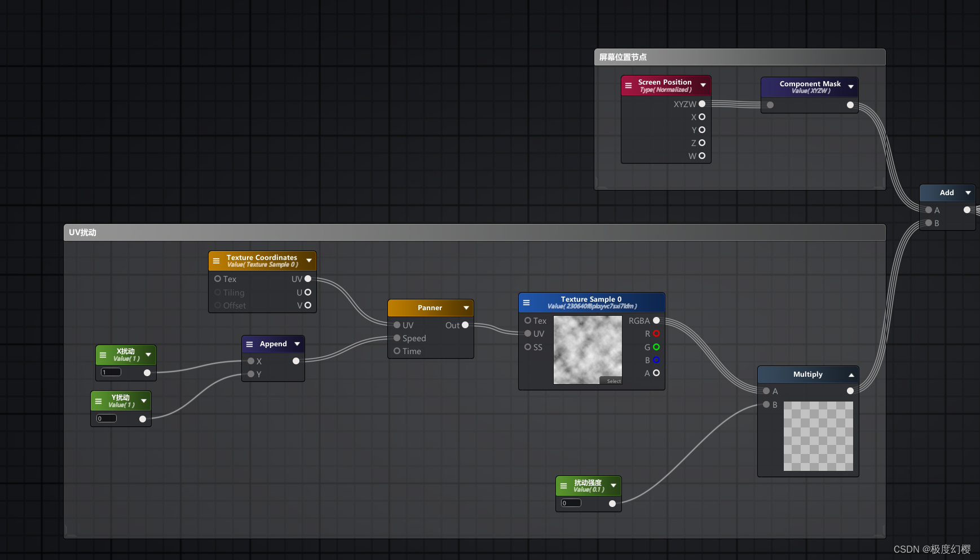Select the UV扰动 comment group header
This screenshot has height=560, width=980.
[x=474, y=232]
